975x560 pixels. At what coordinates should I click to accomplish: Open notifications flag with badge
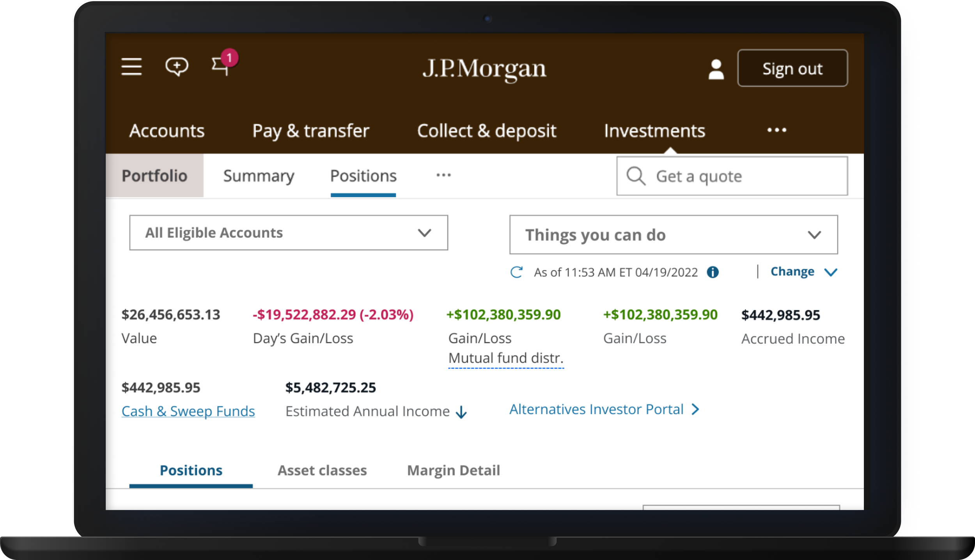click(221, 65)
